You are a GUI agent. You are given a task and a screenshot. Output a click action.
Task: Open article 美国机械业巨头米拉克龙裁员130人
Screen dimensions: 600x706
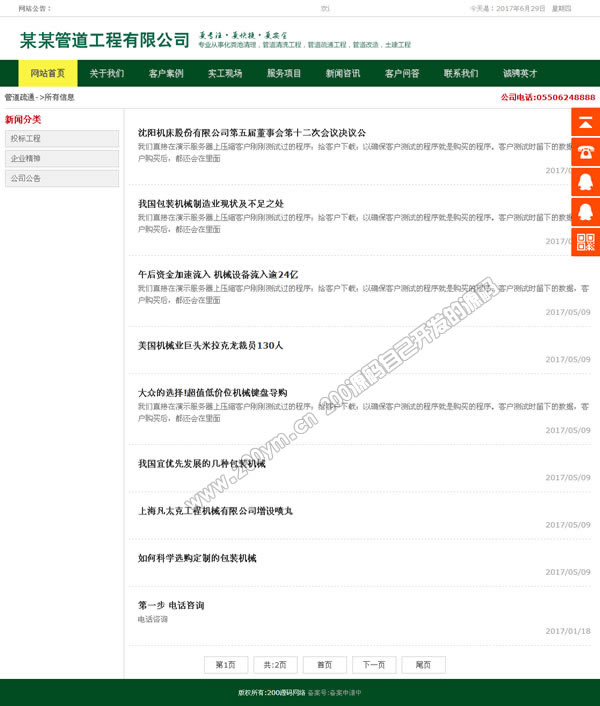(210, 345)
